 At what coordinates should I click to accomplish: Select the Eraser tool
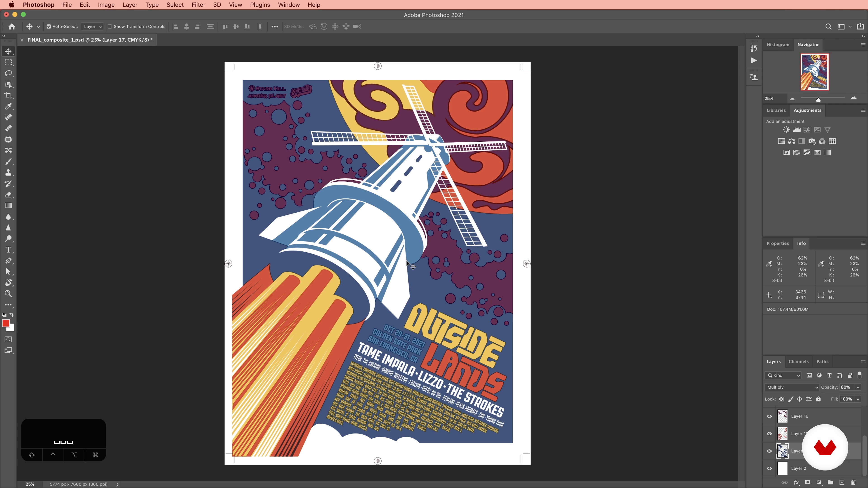(8, 195)
